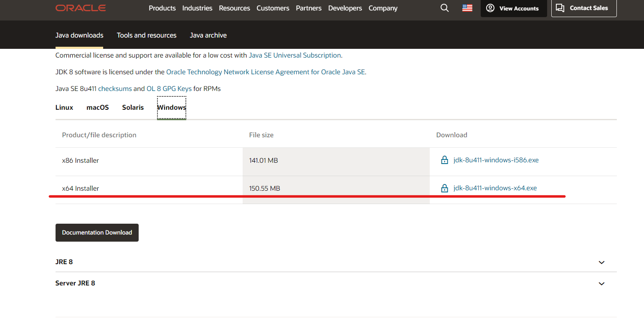
Task: Expand the Server JRE 8 chevron
Action: click(x=601, y=284)
